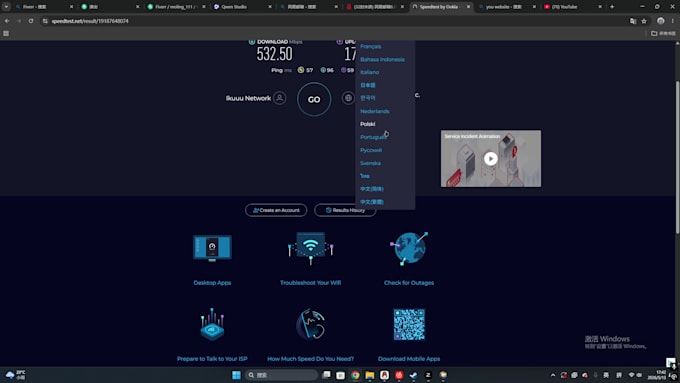Open Check for Outages link

(409, 283)
